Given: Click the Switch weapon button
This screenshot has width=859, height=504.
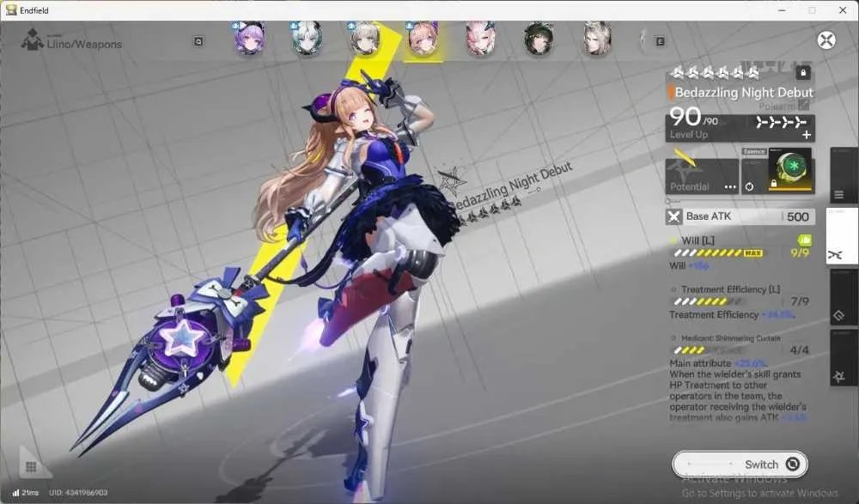Looking at the screenshot, I should tap(740, 464).
